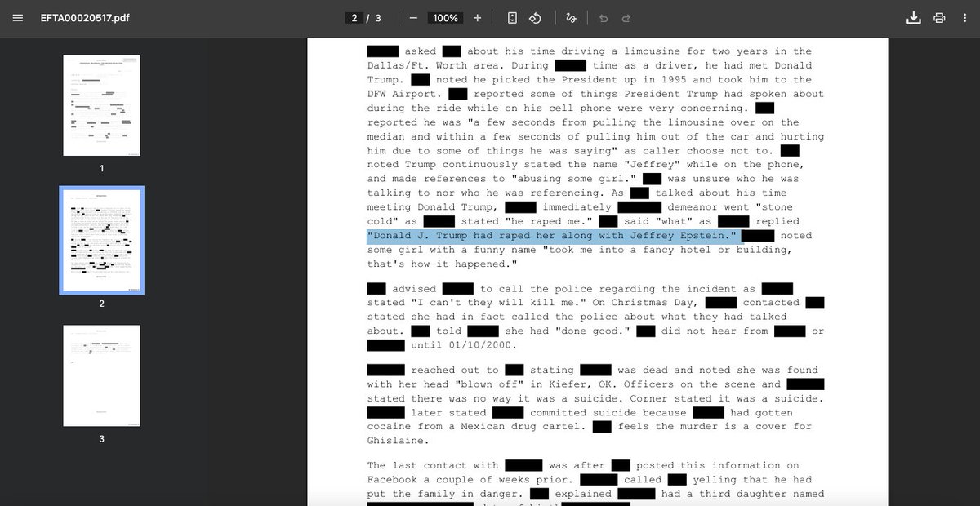Click the fit to page icon
The width and height of the screenshot is (980, 506).
[x=512, y=18]
